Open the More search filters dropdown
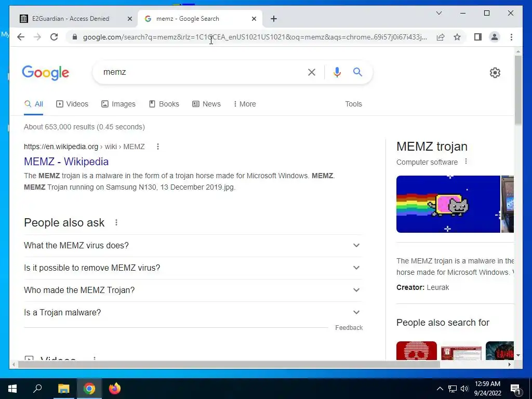The image size is (532, 399). click(245, 104)
